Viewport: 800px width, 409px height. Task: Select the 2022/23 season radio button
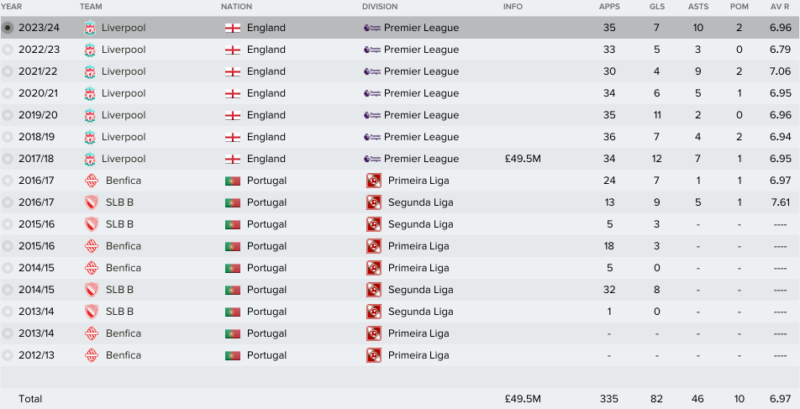click(x=7, y=50)
